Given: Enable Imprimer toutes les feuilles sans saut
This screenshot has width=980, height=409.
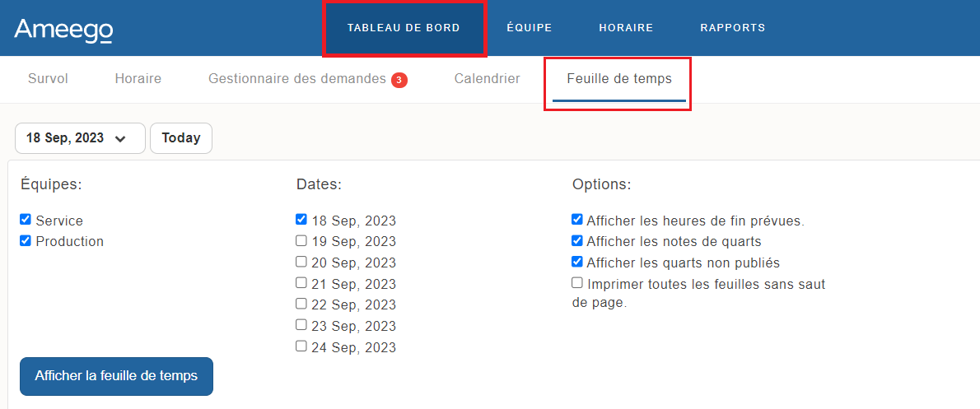Looking at the screenshot, I should [x=577, y=283].
